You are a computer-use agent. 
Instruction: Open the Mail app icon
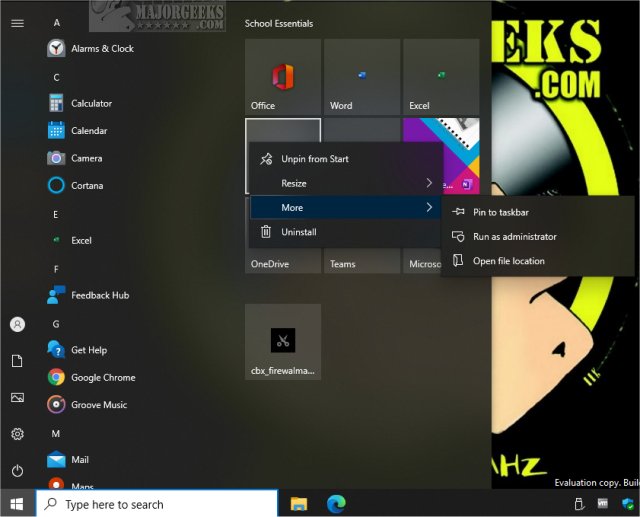pyautogui.click(x=56, y=459)
